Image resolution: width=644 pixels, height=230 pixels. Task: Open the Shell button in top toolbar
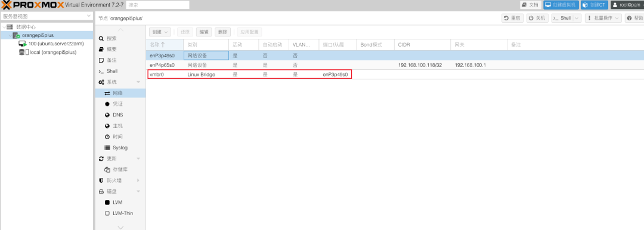pos(562,18)
